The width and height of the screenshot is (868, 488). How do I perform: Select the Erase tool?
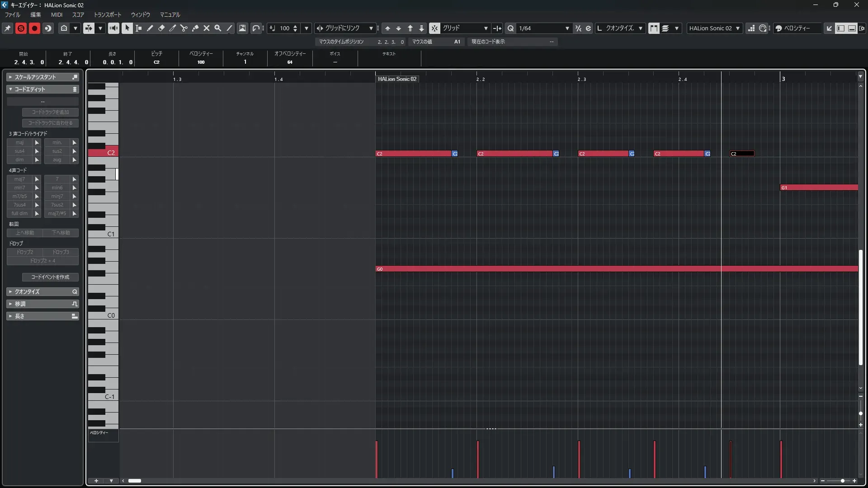tap(161, 28)
